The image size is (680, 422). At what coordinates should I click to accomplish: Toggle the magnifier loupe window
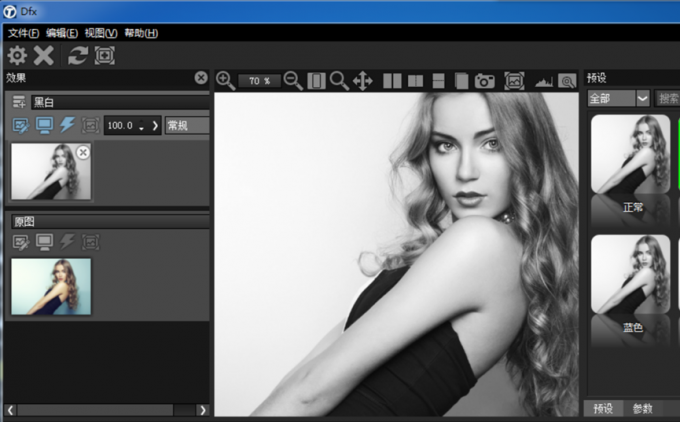[567, 81]
